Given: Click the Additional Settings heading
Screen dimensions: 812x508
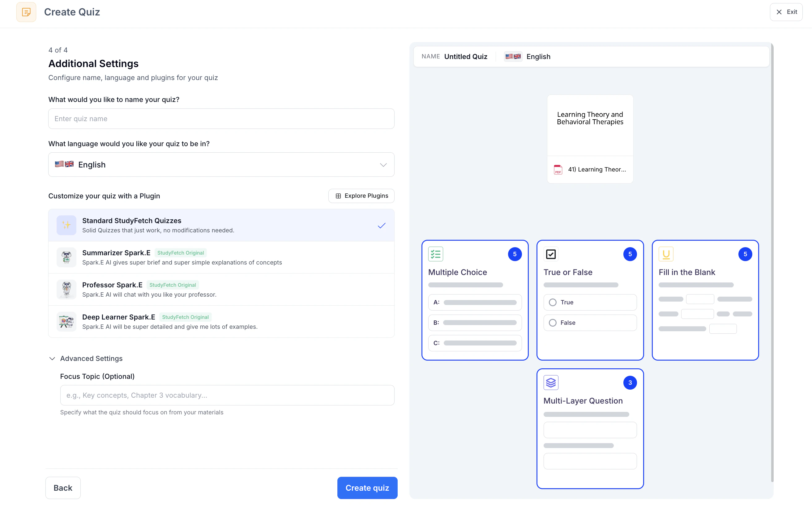Looking at the screenshot, I should [x=93, y=64].
